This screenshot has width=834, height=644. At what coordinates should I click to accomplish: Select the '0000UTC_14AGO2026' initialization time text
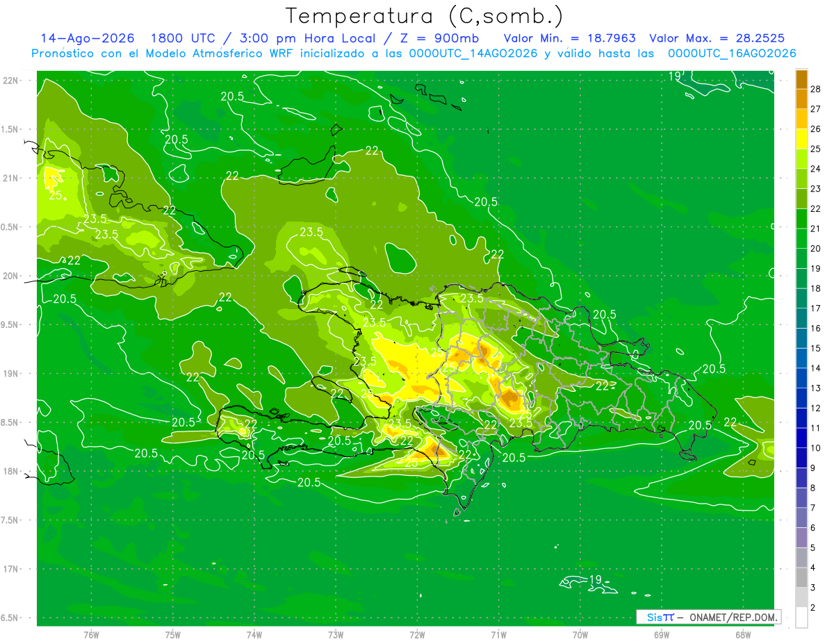click(x=473, y=53)
